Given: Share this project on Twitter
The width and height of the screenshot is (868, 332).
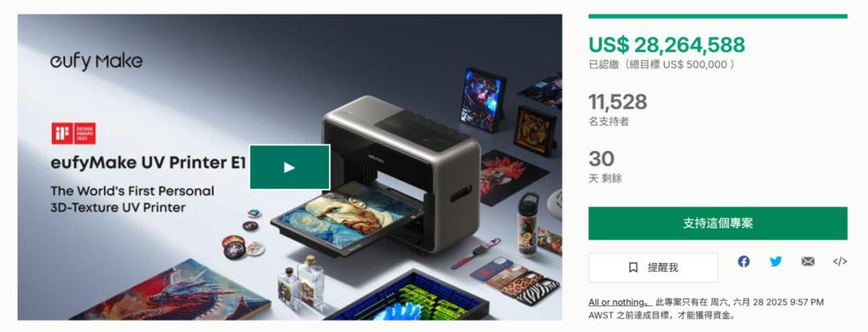Looking at the screenshot, I should [776, 262].
